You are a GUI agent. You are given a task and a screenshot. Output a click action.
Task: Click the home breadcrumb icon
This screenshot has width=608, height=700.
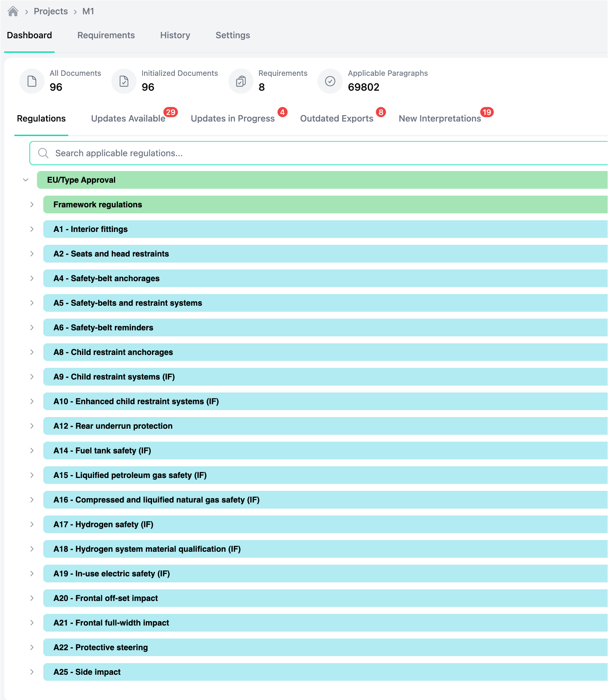point(13,11)
